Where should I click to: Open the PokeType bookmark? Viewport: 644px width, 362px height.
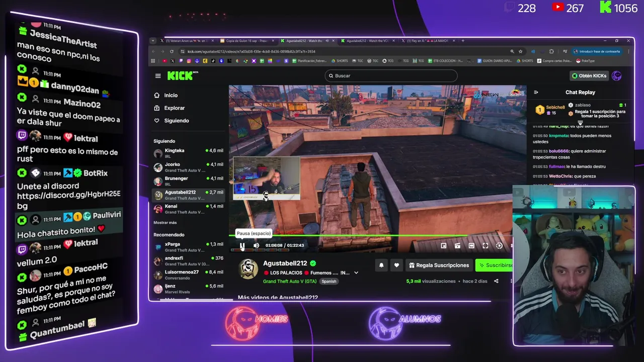pos(585,61)
